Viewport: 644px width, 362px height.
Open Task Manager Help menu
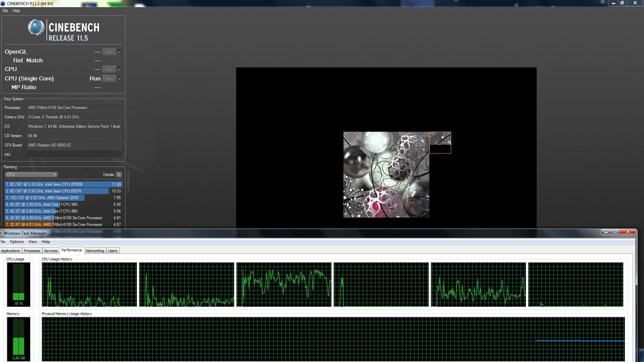pos(46,242)
